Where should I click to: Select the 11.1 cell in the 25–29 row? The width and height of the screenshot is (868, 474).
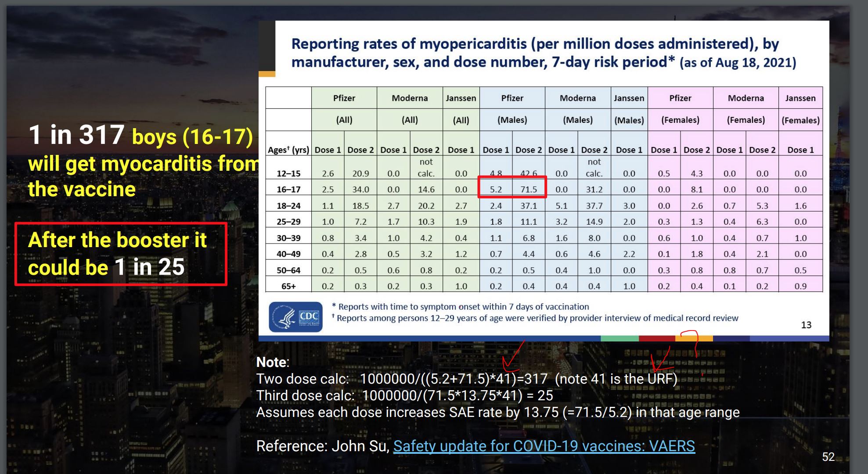click(529, 222)
